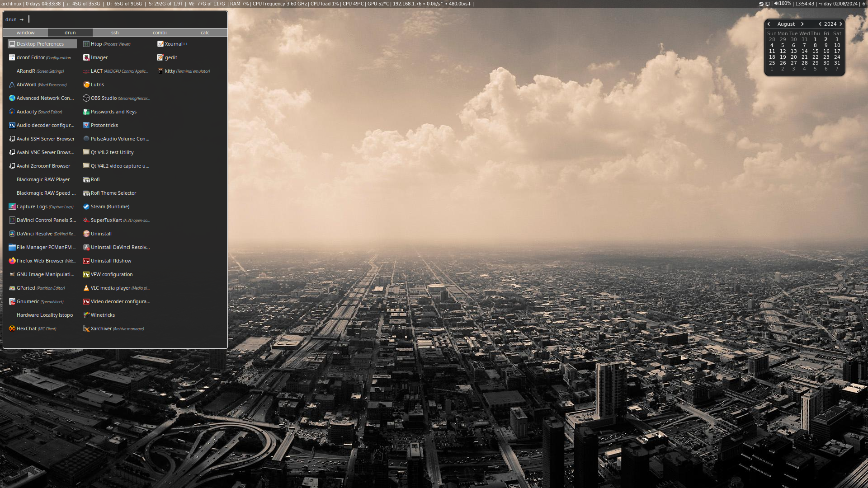Switch to the ssh tab

point(114,33)
